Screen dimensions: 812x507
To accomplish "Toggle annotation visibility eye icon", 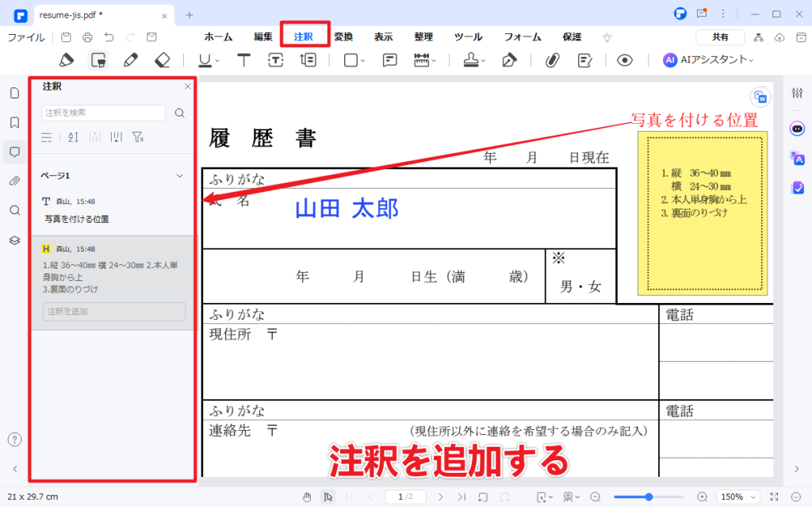I will (625, 60).
